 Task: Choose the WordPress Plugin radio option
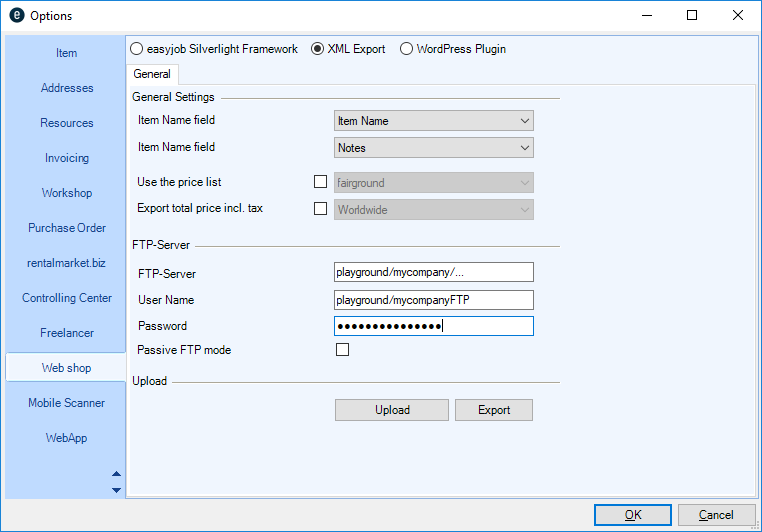pos(407,49)
